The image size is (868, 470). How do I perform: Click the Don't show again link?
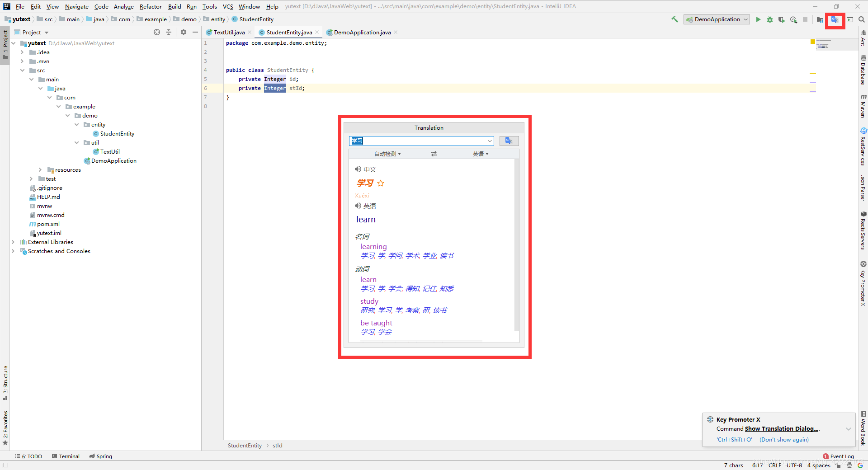[x=784, y=440]
